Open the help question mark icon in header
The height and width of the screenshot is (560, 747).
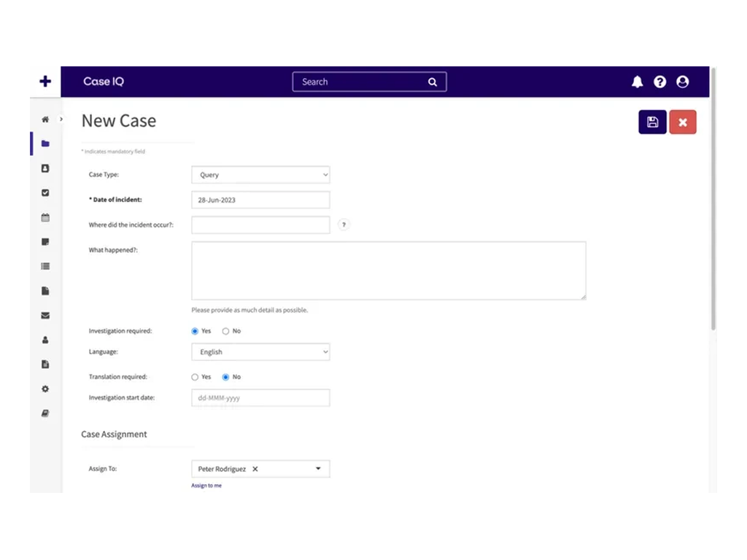pos(659,82)
